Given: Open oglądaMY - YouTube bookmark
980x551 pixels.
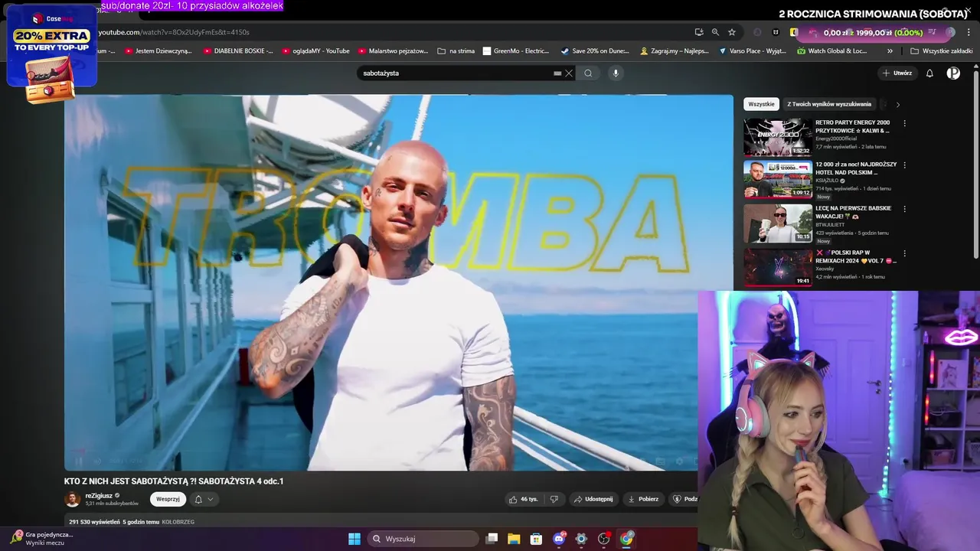Looking at the screenshot, I should click(x=315, y=51).
